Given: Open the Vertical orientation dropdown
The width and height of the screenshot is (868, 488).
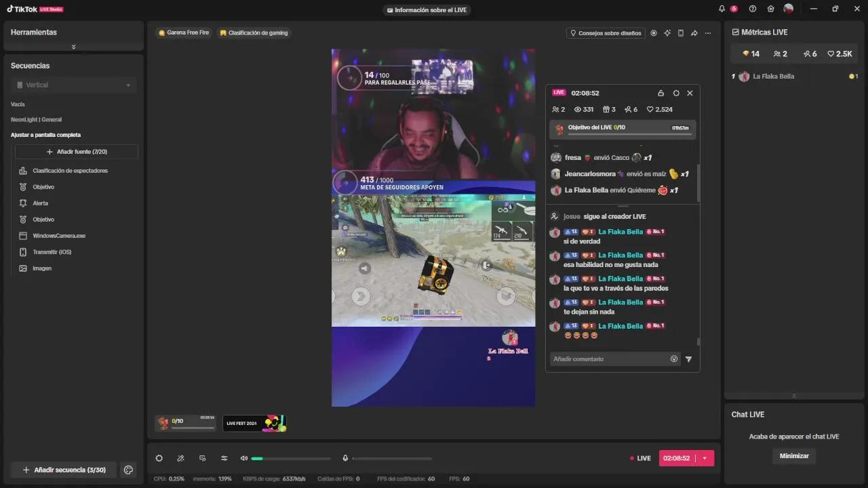Looking at the screenshot, I should (x=73, y=85).
